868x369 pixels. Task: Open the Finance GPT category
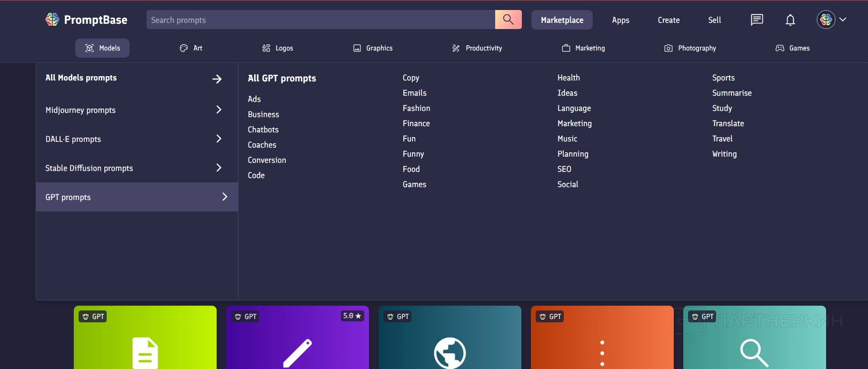point(416,123)
